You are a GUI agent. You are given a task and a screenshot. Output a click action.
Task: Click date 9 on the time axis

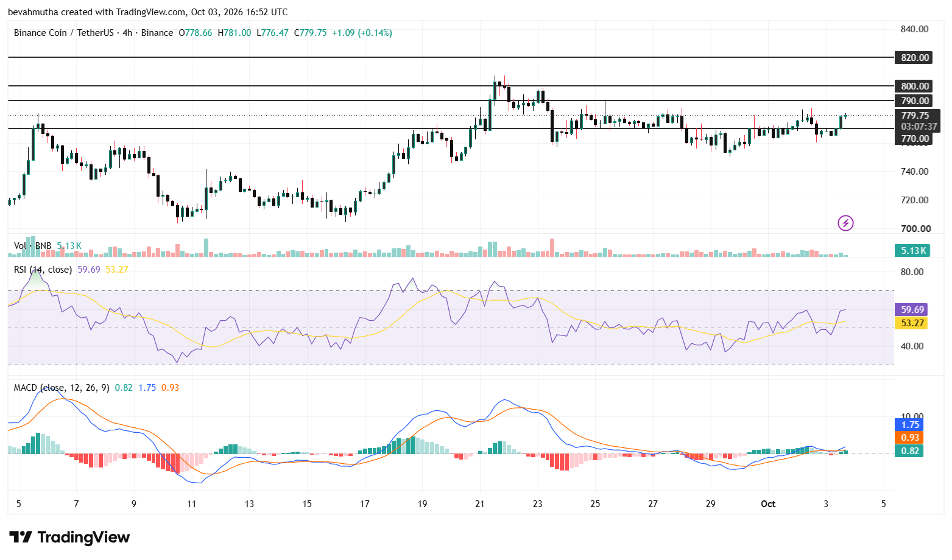click(x=134, y=504)
